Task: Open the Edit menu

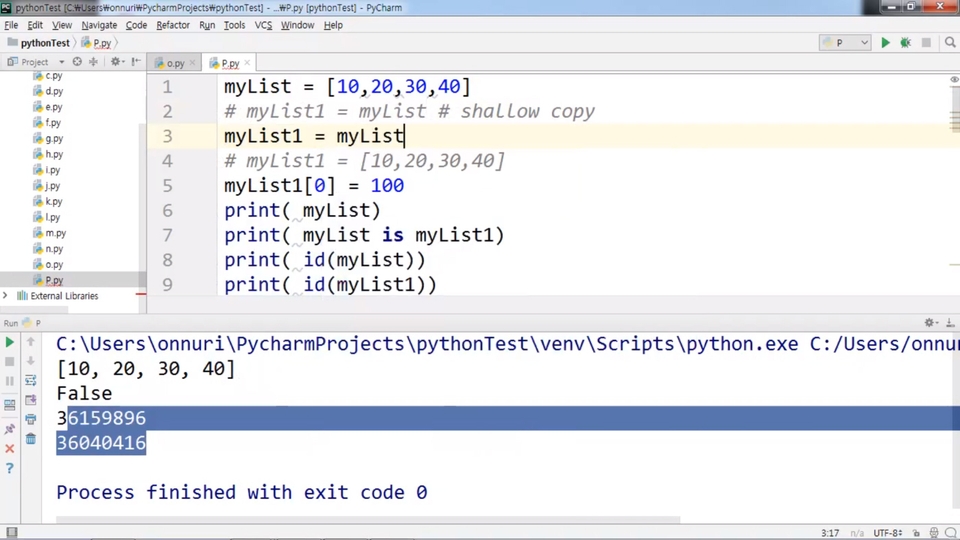Action: [x=35, y=25]
